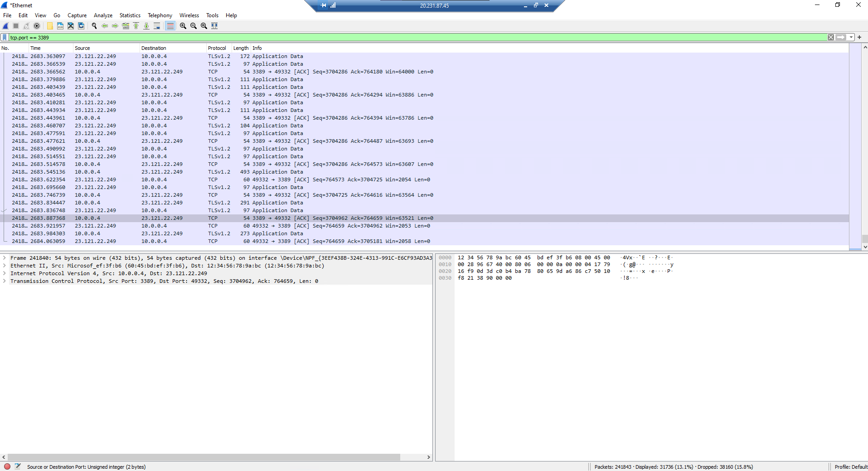The width and height of the screenshot is (868, 471).
Task: Apply the current display filter
Action: [841, 37]
